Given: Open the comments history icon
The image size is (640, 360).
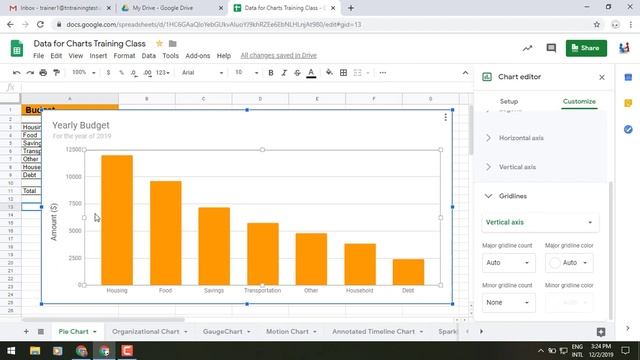Looking at the screenshot, I should 551,48.
